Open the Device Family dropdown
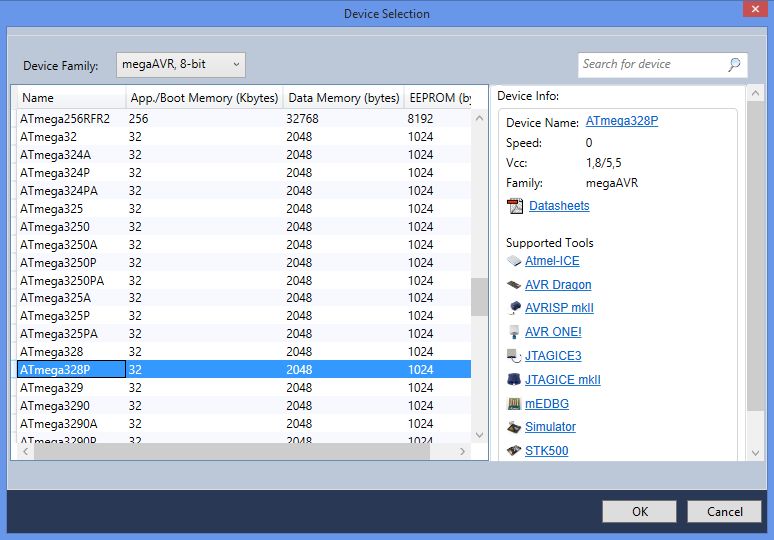This screenshot has width=774, height=540. 181,65
